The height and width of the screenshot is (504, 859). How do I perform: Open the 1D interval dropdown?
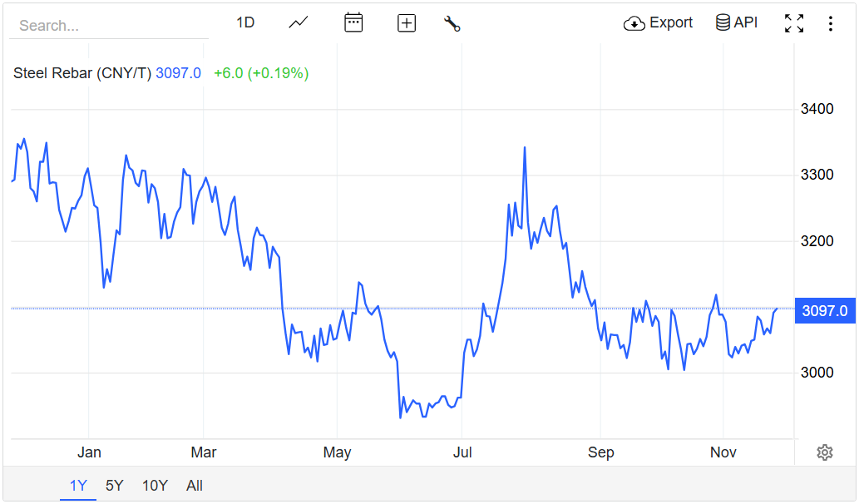[x=245, y=23]
